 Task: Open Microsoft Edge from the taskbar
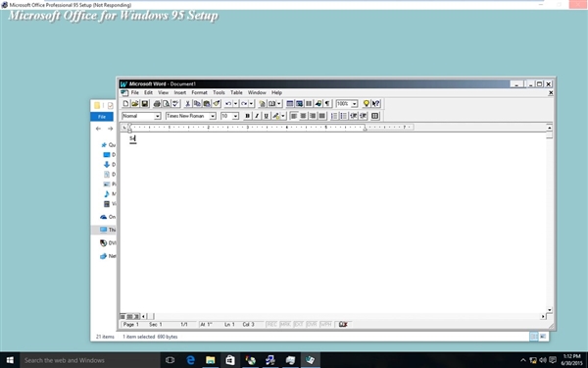coord(190,360)
